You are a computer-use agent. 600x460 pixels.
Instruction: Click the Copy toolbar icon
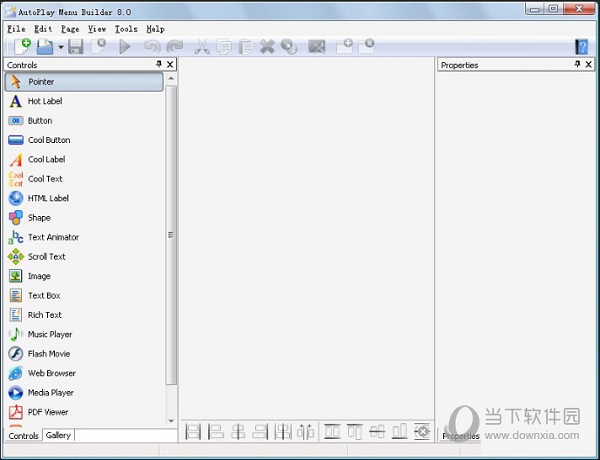(224, 47)
